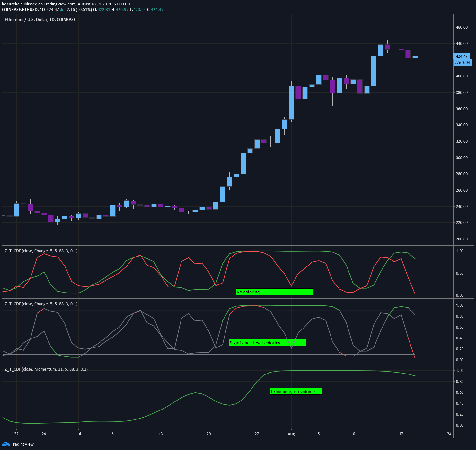Click the first Z_T_CDF Change indicator legend
Image resolution: width=476 pixels, height=450 pixels.
(x=41, y=251)
